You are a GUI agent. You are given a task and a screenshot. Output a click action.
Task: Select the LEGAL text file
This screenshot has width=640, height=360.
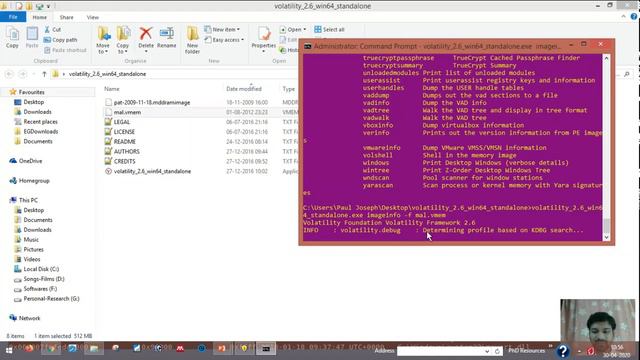[x=118, y=122]
